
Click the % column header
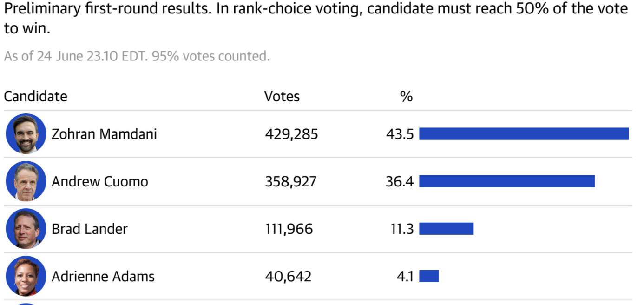tap(406, 96)
